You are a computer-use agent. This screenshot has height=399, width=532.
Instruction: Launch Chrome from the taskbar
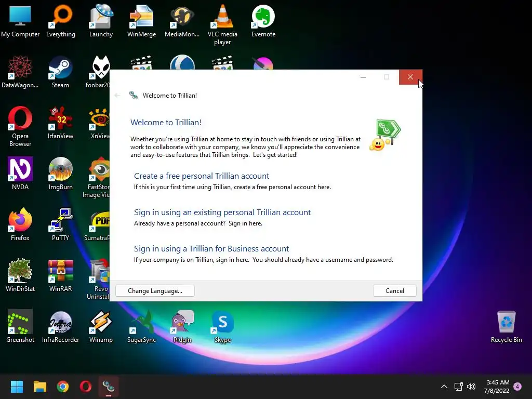[63, 387]
